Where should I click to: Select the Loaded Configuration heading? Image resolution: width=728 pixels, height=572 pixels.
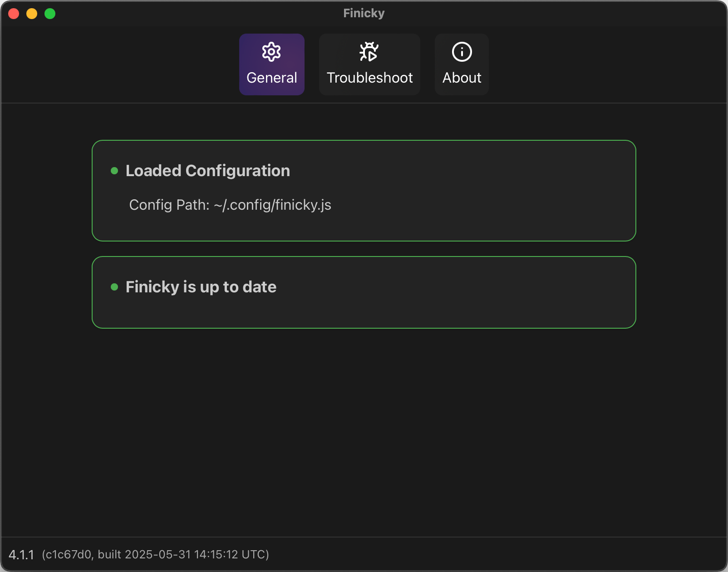[x=208, y=171]
